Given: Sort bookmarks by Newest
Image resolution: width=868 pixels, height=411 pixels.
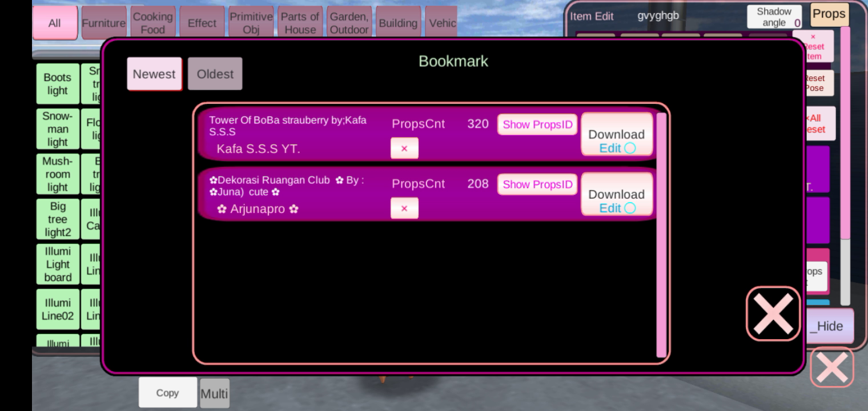Looking at the screenshot, I should tap(154, 74).
